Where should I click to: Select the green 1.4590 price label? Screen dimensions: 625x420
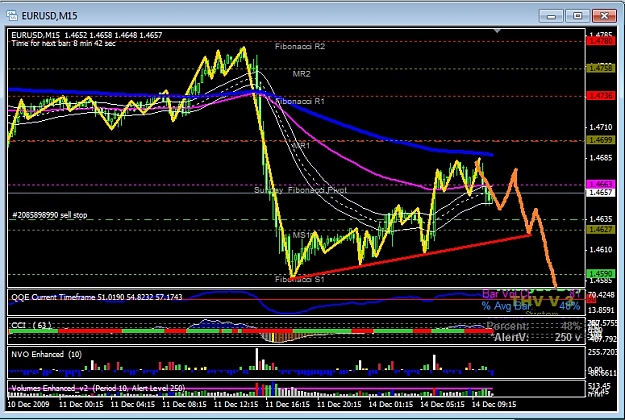tap(601, 274)
